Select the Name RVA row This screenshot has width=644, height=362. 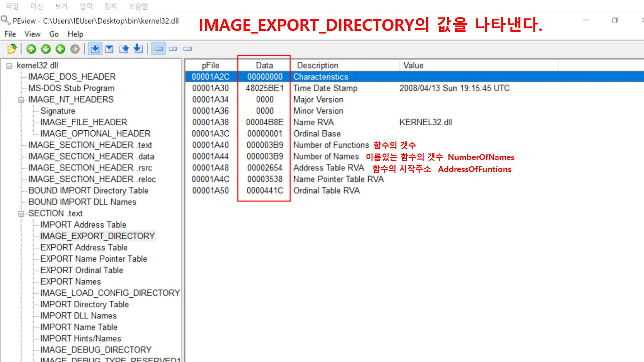[415, 122]
